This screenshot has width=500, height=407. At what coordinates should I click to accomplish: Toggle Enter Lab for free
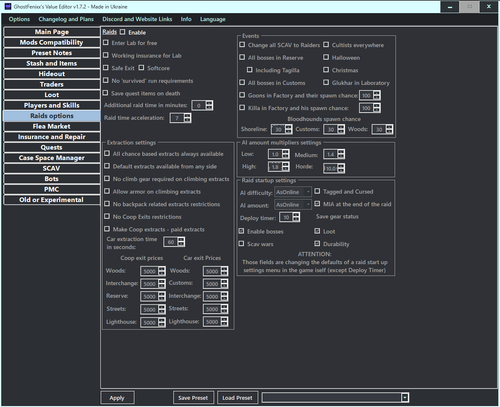(x=106, y=43)
